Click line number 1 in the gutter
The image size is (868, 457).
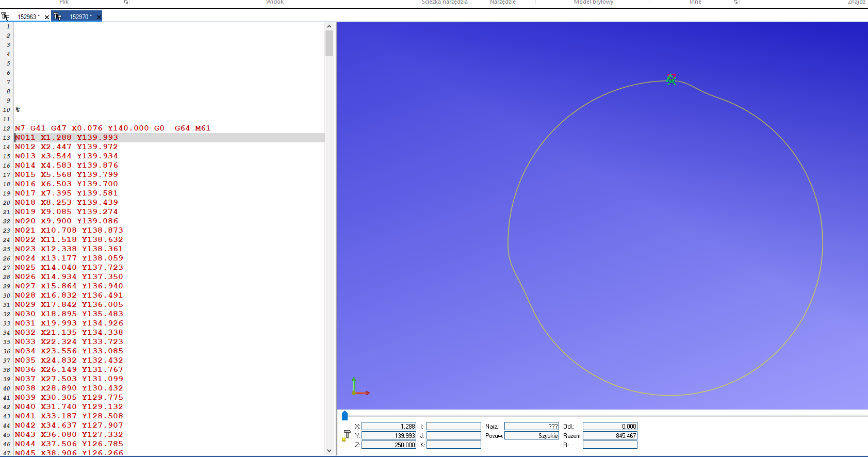click(x=8, y=26)
